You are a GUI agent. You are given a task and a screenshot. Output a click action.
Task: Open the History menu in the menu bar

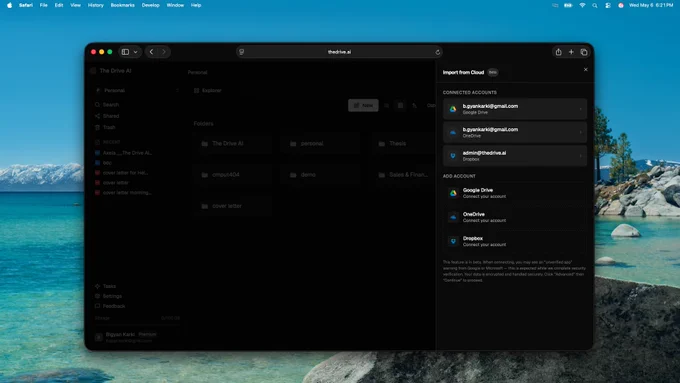click(x=95, y=5)
